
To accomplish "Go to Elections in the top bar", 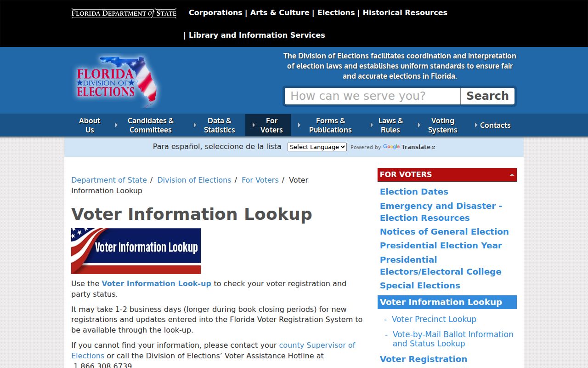I will point(336,13).
